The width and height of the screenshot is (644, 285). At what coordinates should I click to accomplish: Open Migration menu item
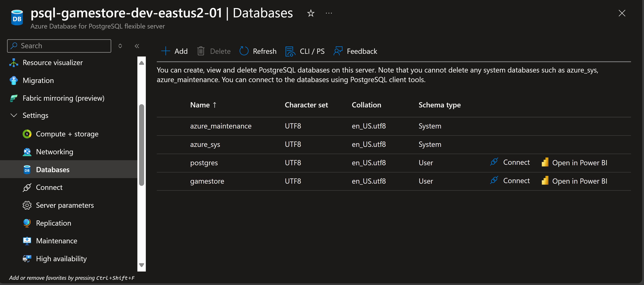pos(38,80)
